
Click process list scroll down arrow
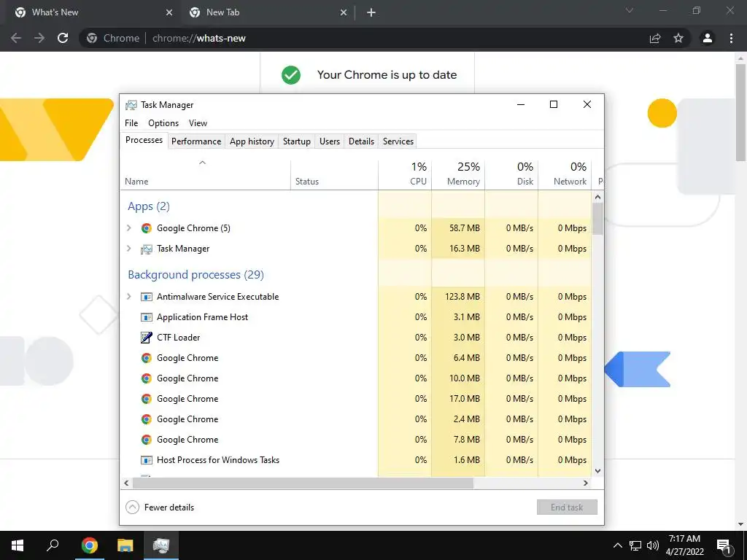pyautogui.click(x=598, y=471)
